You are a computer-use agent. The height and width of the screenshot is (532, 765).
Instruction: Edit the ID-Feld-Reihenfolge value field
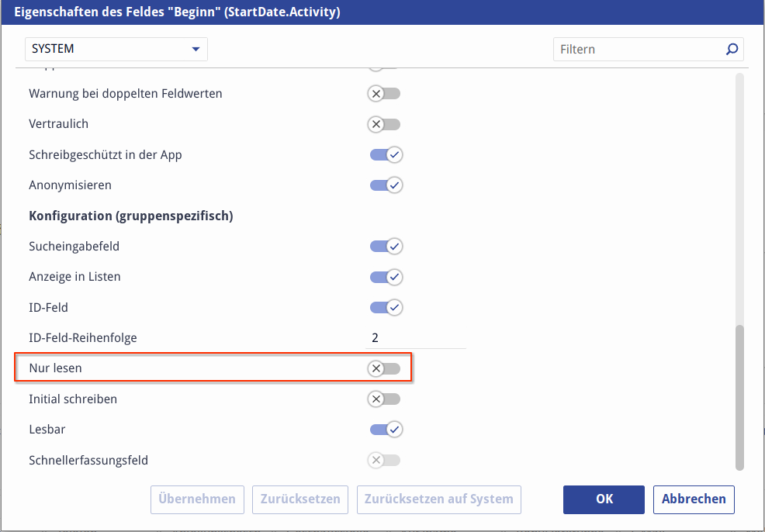[x=416, y=338]
